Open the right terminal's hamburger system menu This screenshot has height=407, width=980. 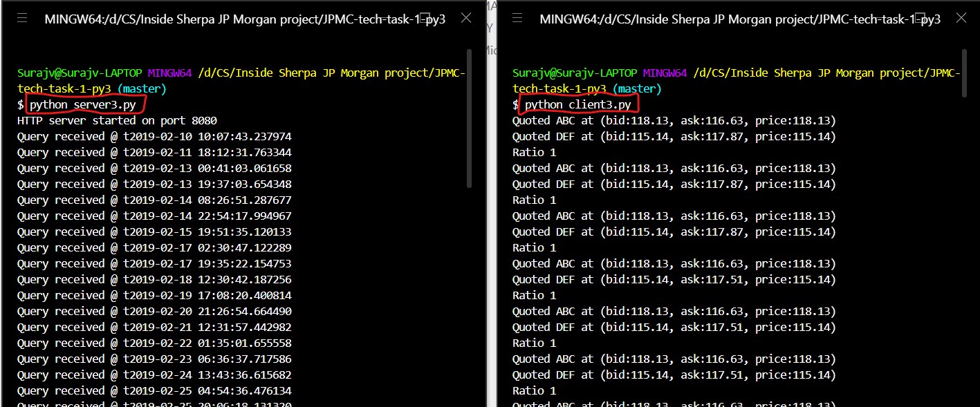(517, 19)
